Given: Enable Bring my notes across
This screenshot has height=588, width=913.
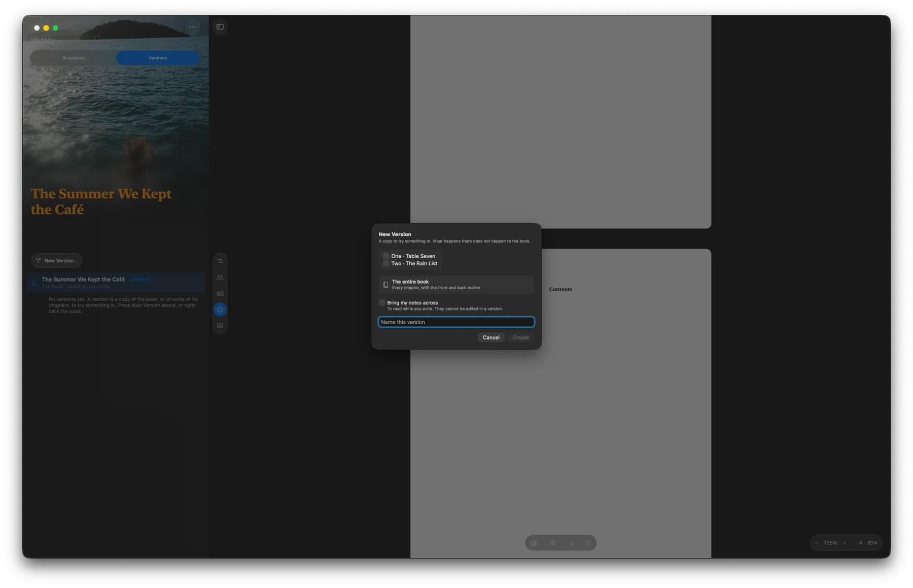Looking at the screenshot, I should (x=382, y=303).
